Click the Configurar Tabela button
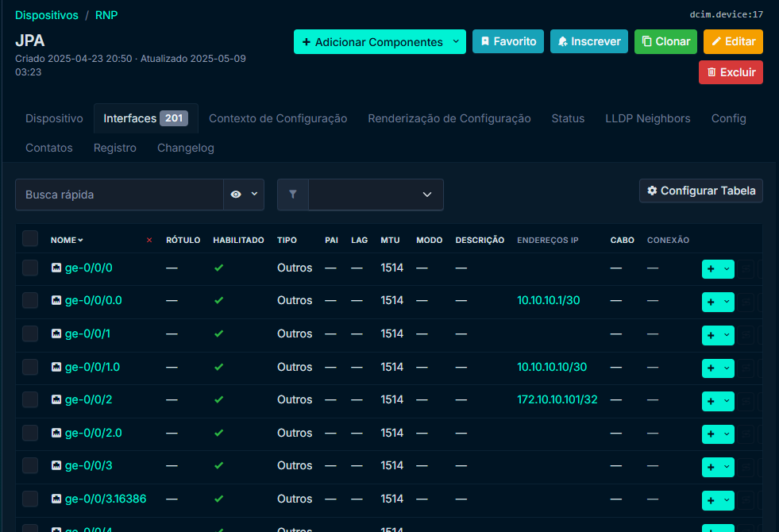The image size is (779, 532). coord(700,191)
